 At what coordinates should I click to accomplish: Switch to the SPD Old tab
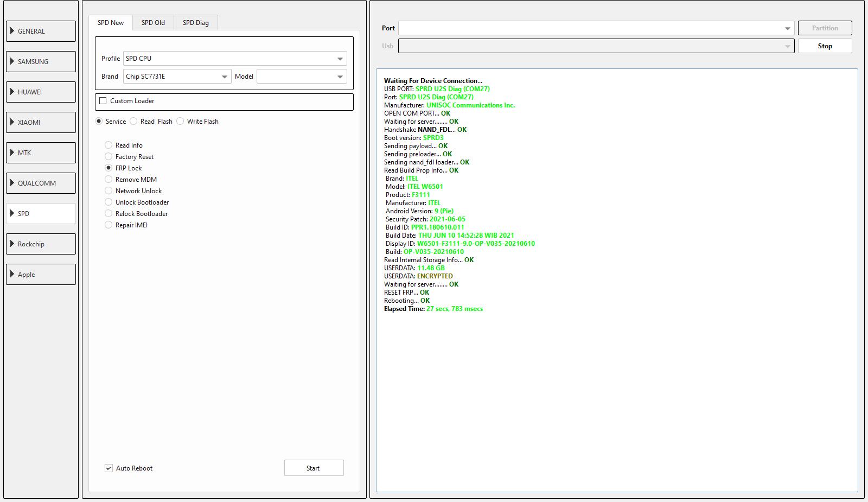click(153, 22)
